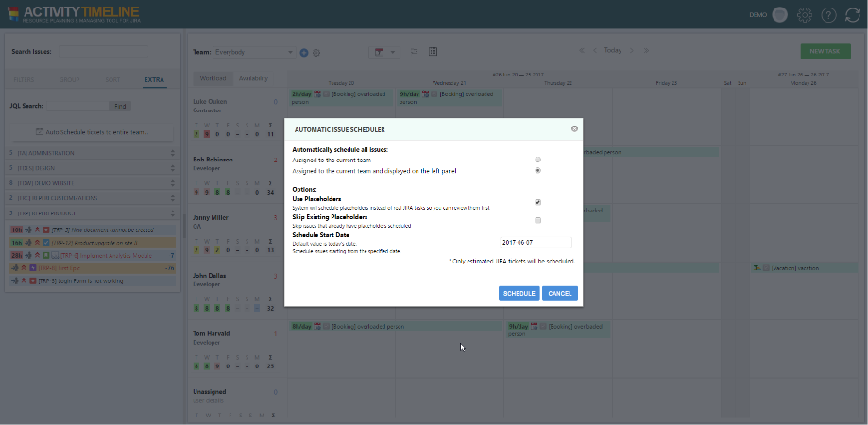
Task: Jump back with double left arrows
Action: 580,50
